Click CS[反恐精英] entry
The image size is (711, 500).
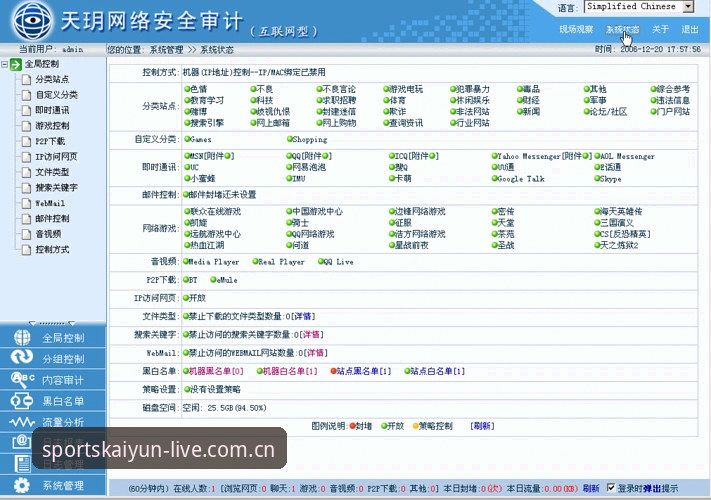[626, 234]
